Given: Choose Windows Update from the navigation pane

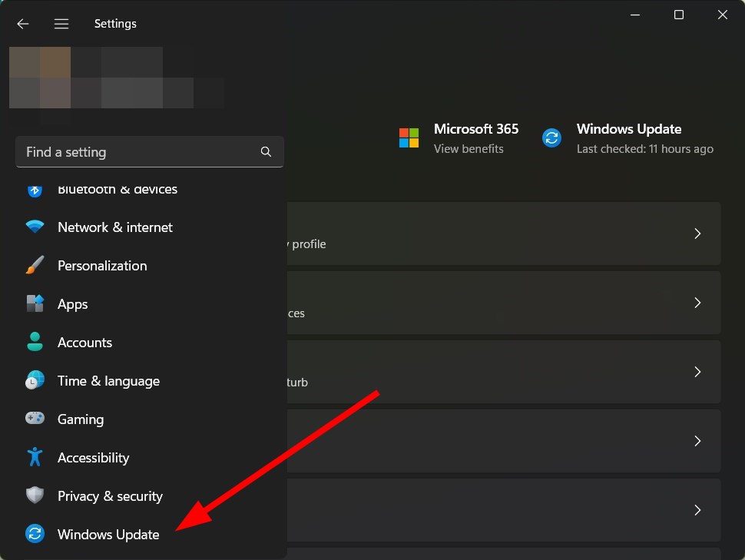Looking at the screenshot, I should pos(108,534).
